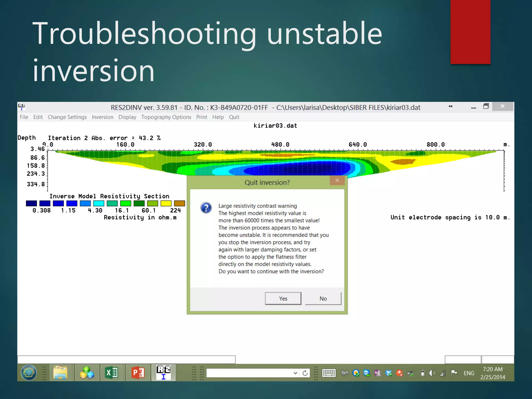Click the Resistivity in ohm.m label
Screen dimensions: 532x399
pyautogui.click(x=140, y=217)
